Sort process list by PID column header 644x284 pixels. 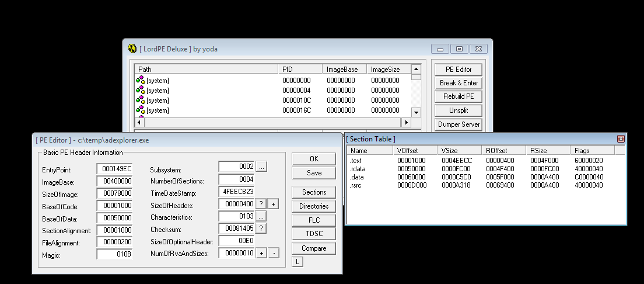coord(300,69)
